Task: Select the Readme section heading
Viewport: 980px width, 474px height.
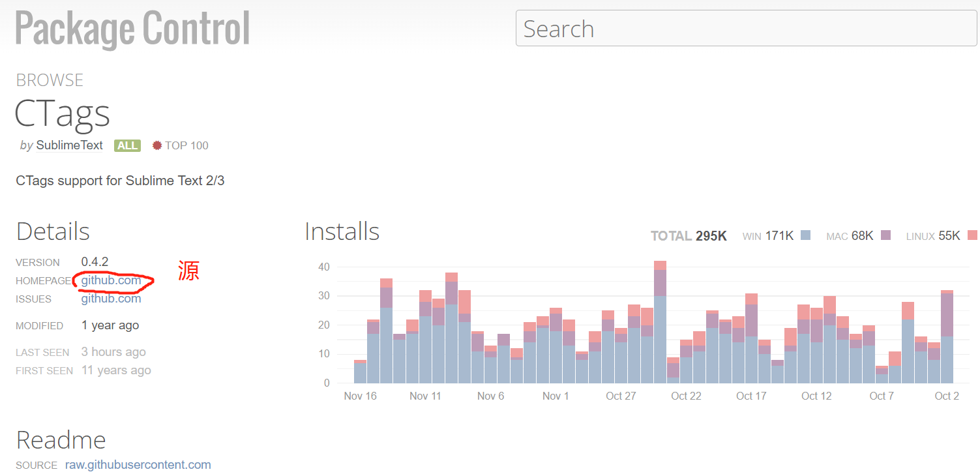Action: [x=61, y=440]
